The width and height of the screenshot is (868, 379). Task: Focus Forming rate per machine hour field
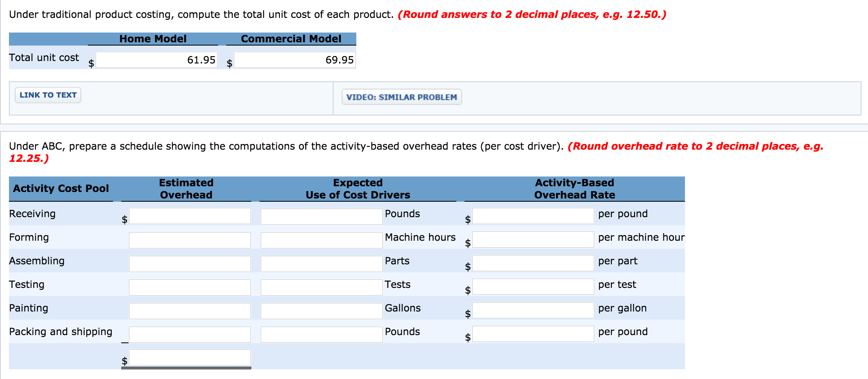pos(533,240)
